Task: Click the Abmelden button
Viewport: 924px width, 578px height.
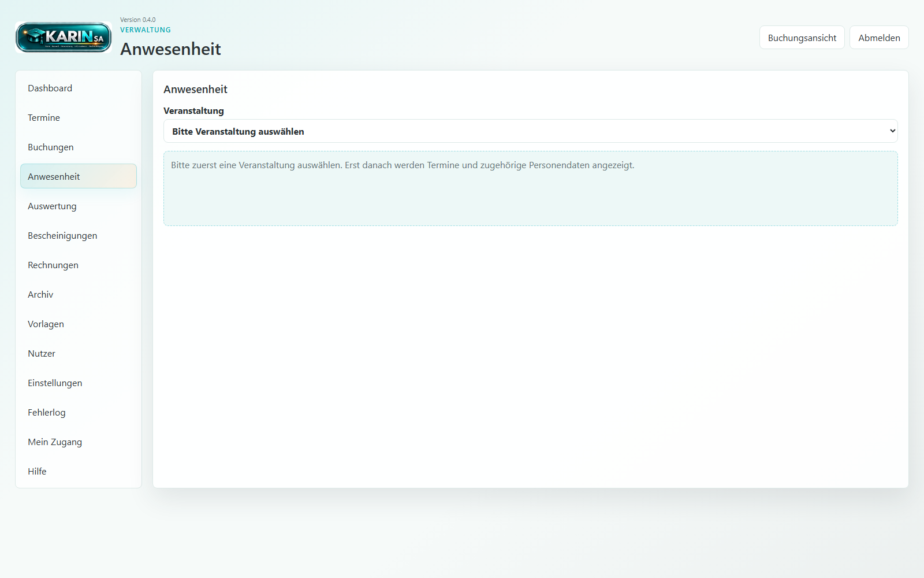Action: 879,38
